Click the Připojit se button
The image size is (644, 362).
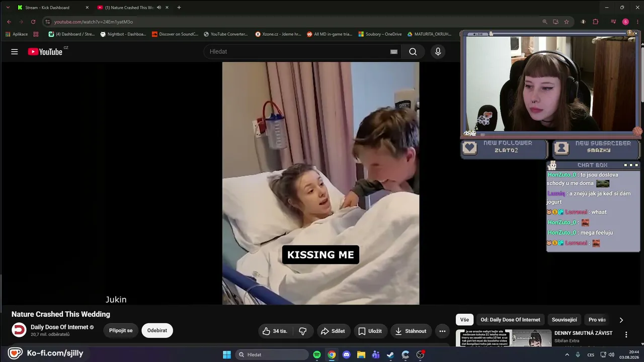click(121, 331)
